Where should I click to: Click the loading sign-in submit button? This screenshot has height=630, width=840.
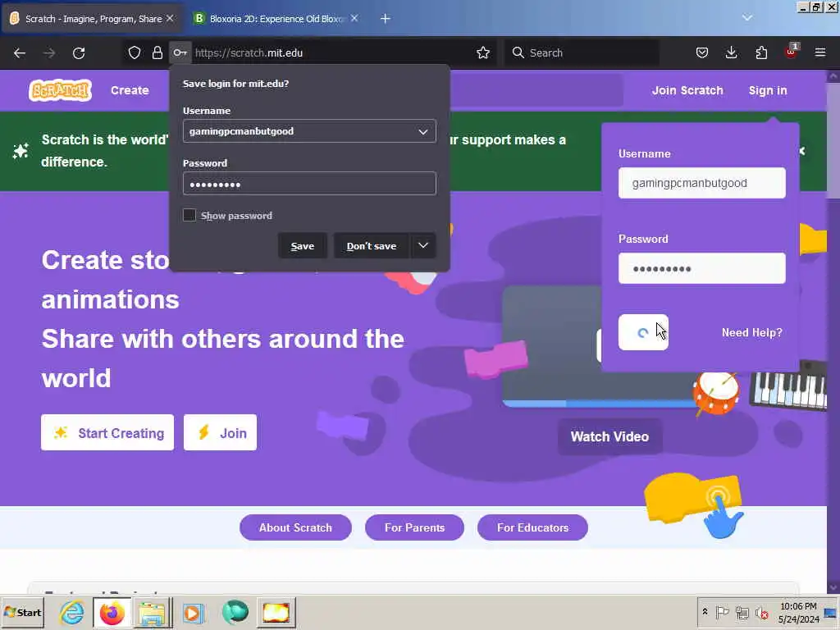[643, 332]
